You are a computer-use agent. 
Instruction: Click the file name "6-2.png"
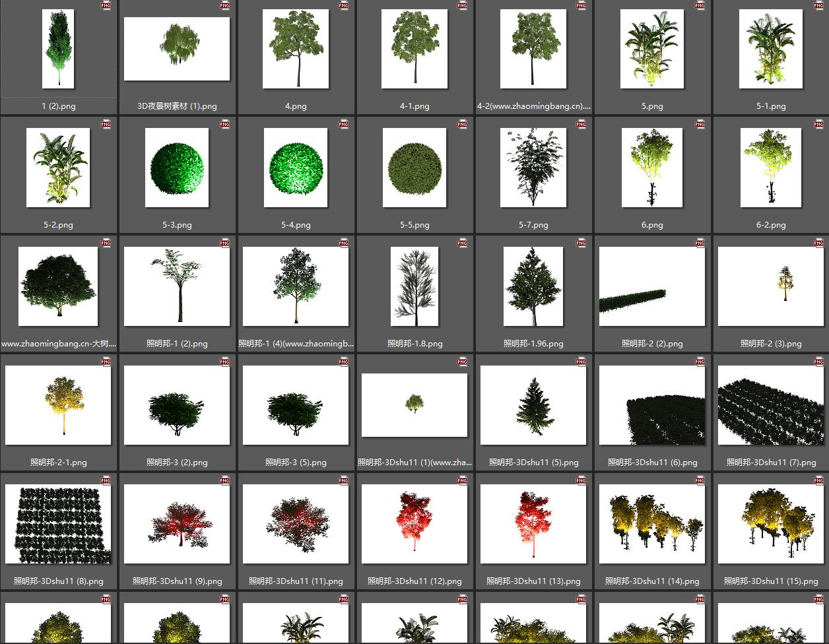click(x=771, y=225)
